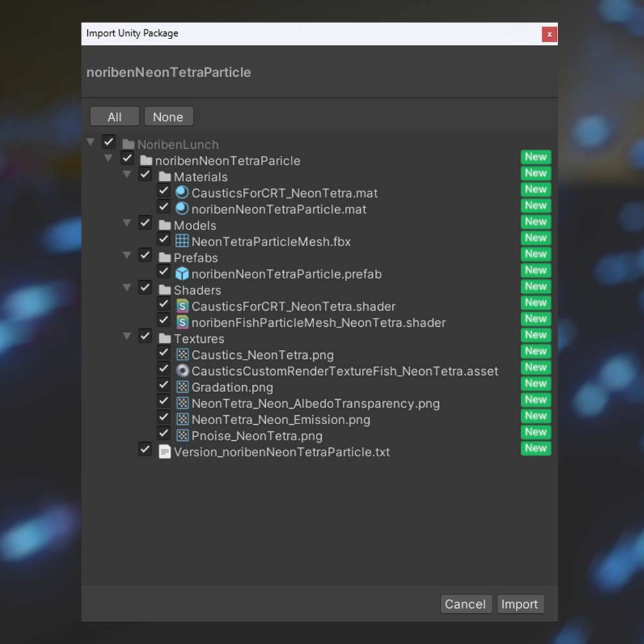Screen dimensions: 644x644
Task: Toggle the Materials folder checkbox
Action: click(145, 174)
